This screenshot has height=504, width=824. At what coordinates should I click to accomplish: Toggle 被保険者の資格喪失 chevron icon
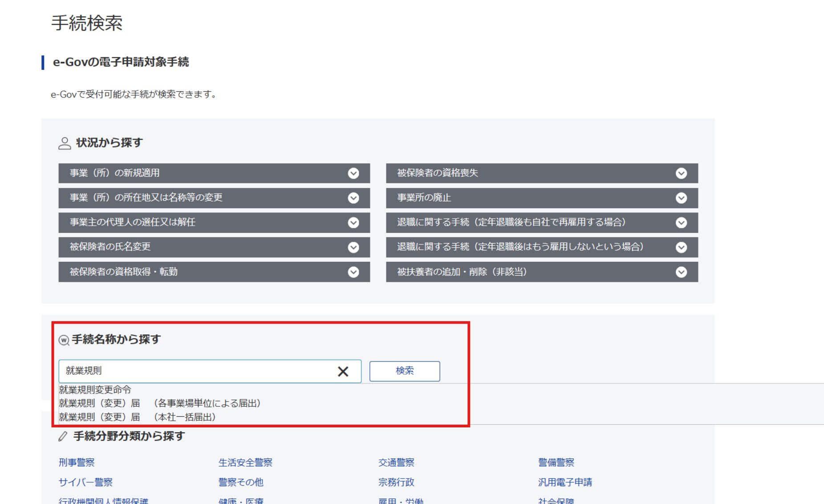coord(681,173)
